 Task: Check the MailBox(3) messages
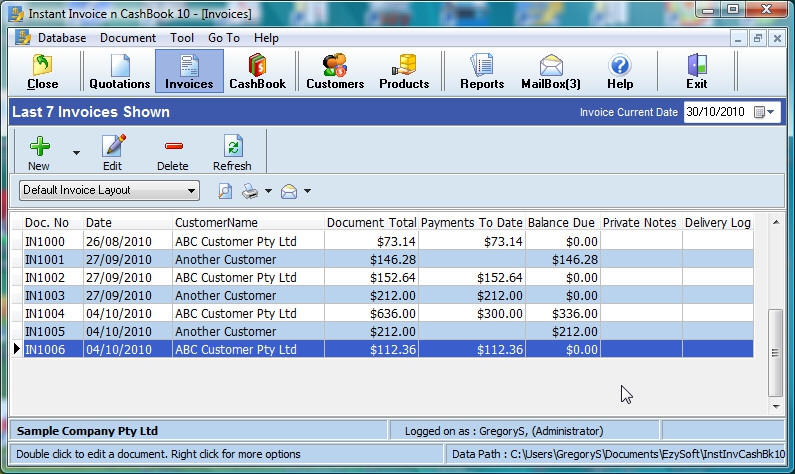tap(551, 71)
